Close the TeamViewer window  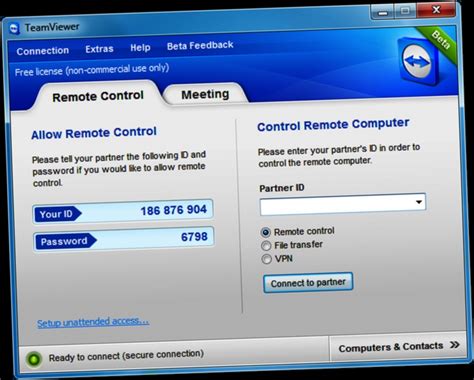[436, 10]
